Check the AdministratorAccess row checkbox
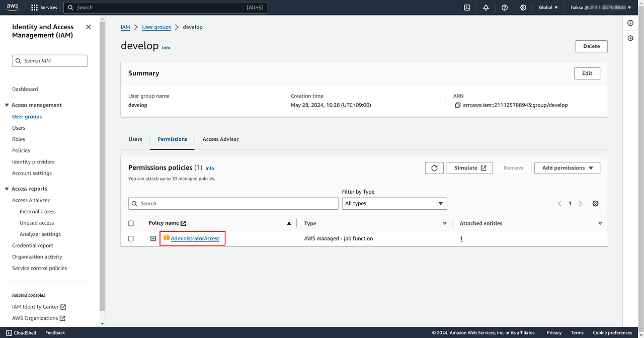 (131, 238)
